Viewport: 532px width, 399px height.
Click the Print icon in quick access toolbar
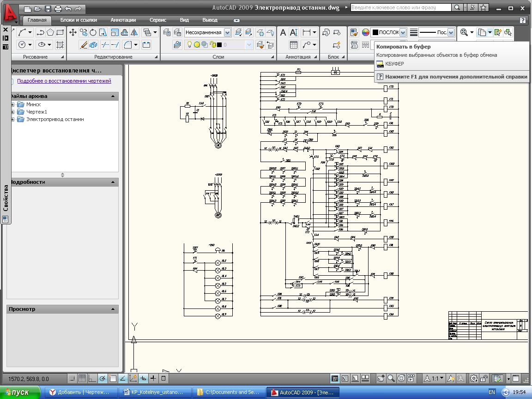point(58,9)
